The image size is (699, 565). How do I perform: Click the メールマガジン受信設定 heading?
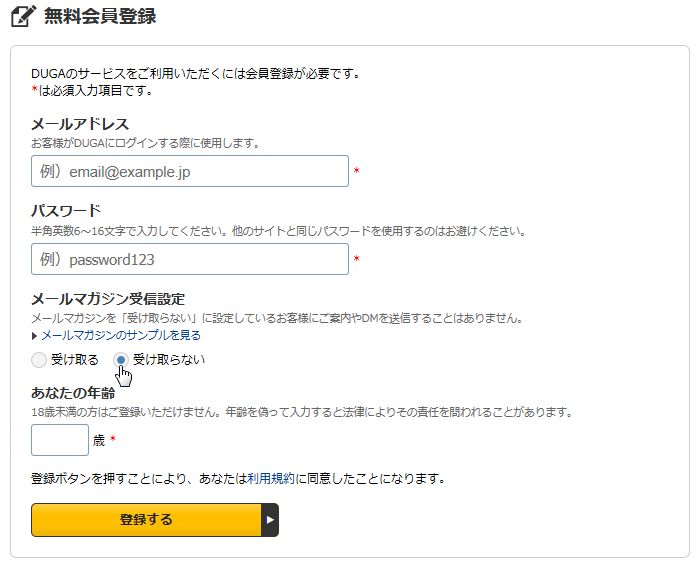[108, 299]
